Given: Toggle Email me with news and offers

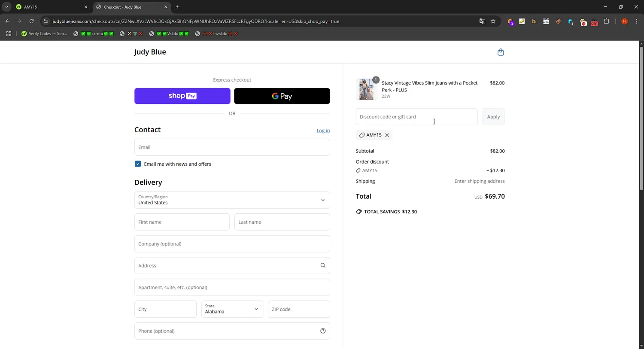Looking at the screenshot, I should pos(138,164).
